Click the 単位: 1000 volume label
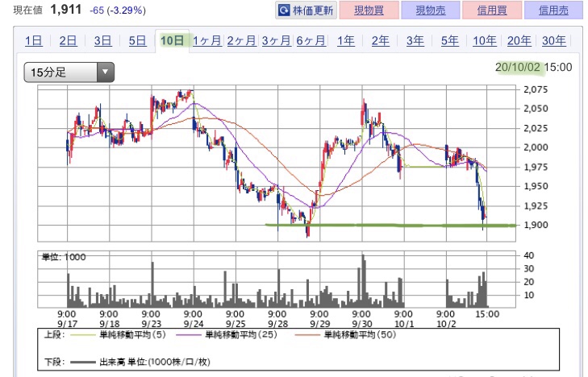This screenshot has height=377, width=588. tap(64, 257)
